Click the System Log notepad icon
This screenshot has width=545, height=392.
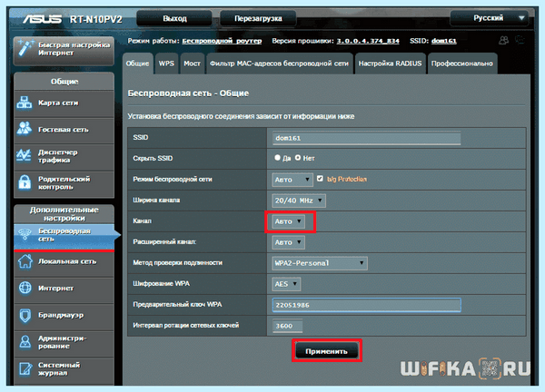[25, 368]
